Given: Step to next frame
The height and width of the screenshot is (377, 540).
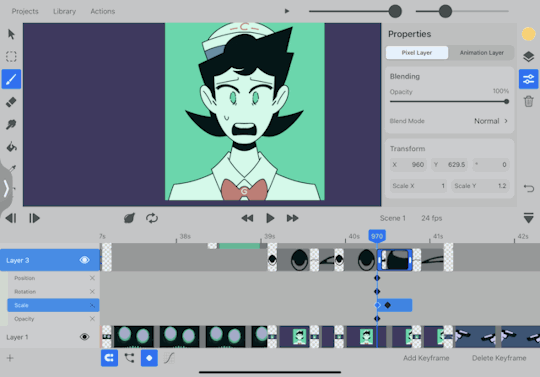Looking at the screenshot, I should [x=34, y=218].
